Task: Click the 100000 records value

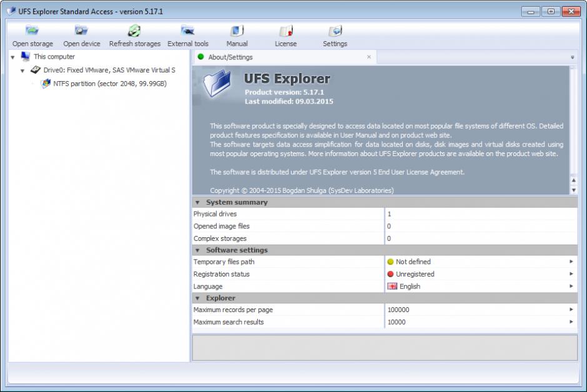Action: pyautogui.click(x=398, y=310)
